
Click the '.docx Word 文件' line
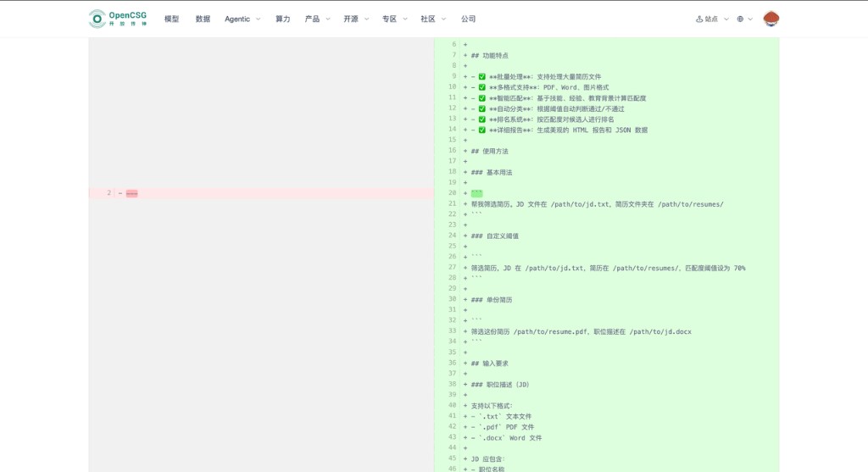tap(507, 438)
